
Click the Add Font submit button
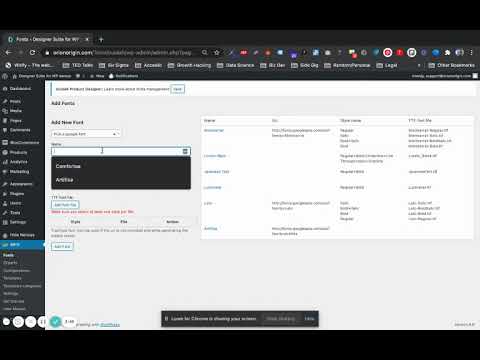62,247
